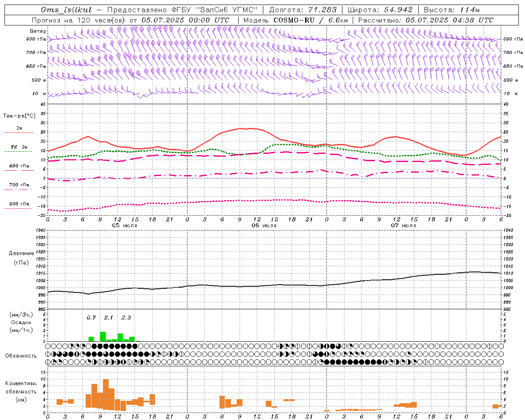Click the 06 июля date label
525x420 pixels.
coord(264,226)
